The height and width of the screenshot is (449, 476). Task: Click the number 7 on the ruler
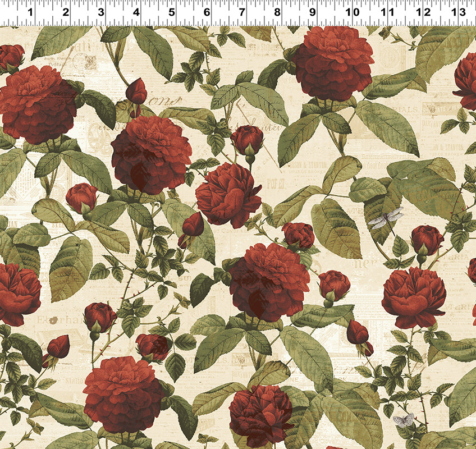[242, 12]
